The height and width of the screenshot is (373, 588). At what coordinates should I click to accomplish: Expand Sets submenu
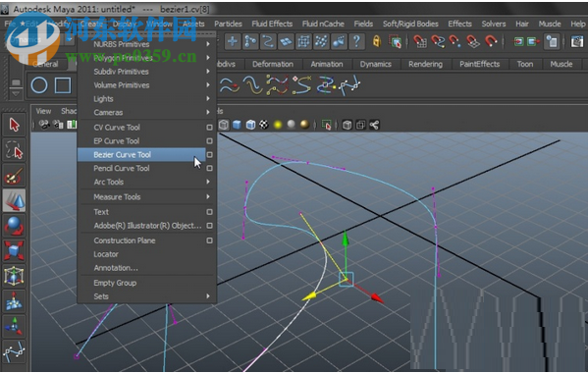[146, 296]
